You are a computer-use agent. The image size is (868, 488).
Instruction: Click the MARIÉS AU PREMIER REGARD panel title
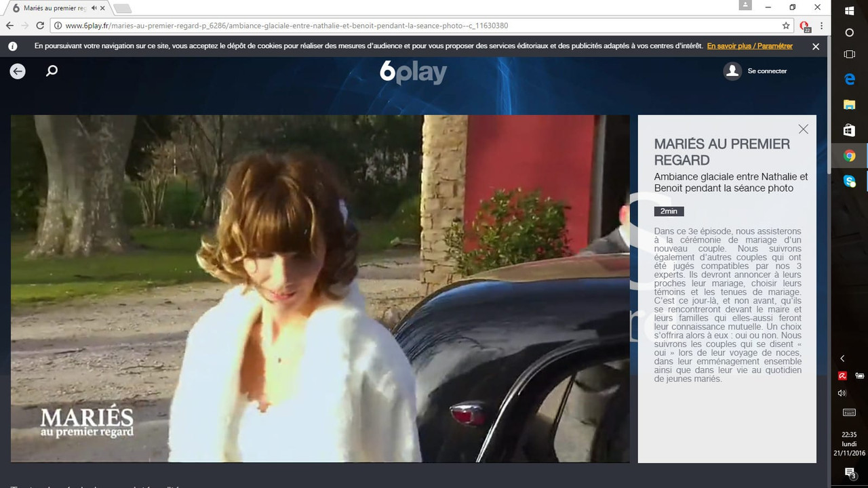tap(722, 152)
